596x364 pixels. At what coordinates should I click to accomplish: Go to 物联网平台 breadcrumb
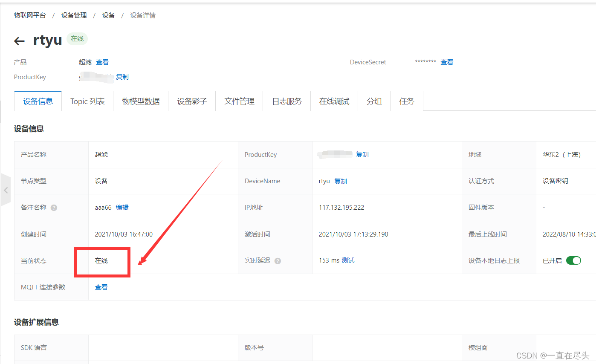(30, 15)
